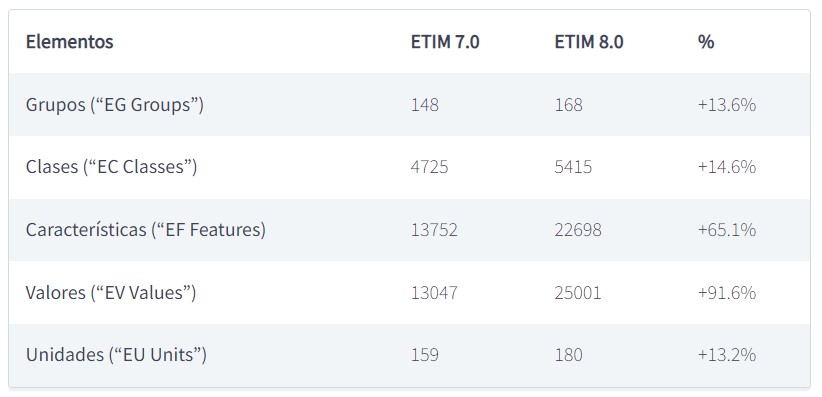
Task: Click the Elementos column header
Action: 69,41
